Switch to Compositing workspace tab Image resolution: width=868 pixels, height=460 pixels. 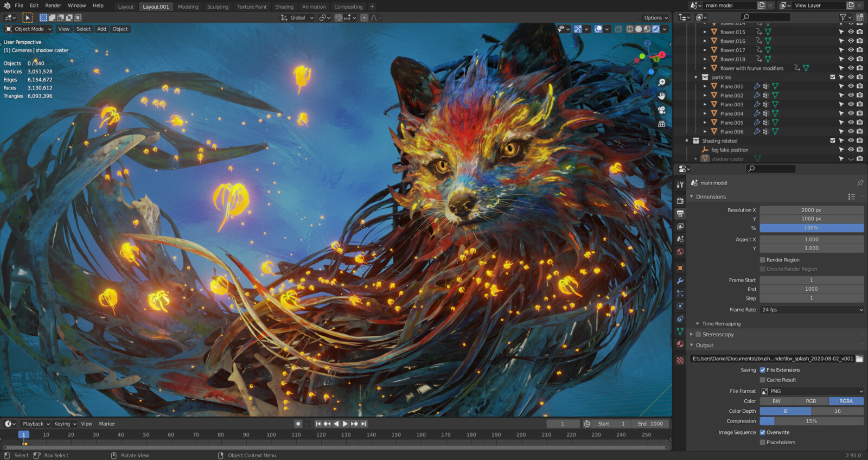pos(348,7)
